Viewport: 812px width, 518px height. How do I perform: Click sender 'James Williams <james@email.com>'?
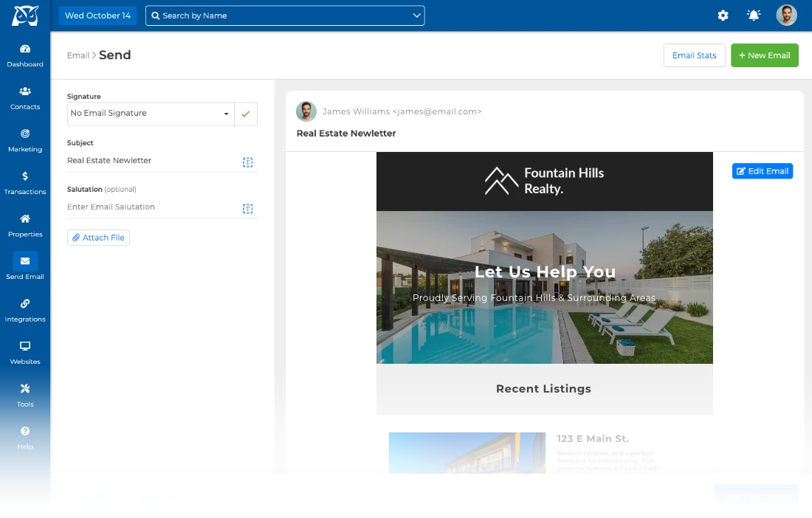point(402,111)
